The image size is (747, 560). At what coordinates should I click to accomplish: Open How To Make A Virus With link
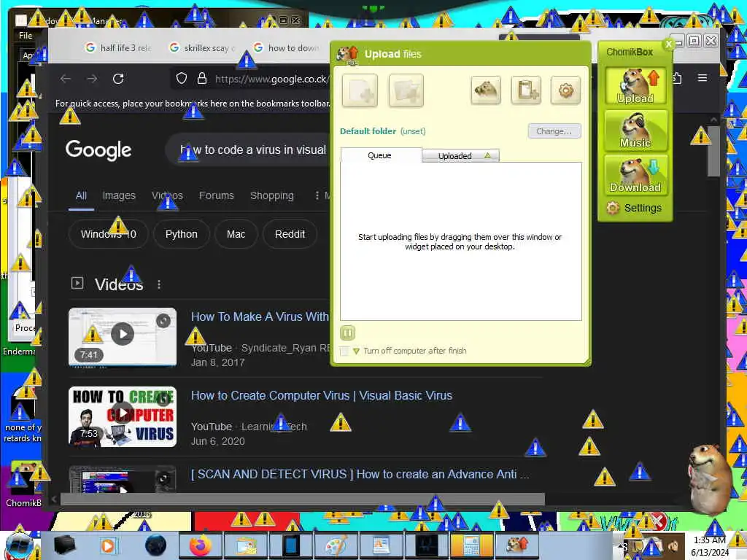tap(260, 316)
